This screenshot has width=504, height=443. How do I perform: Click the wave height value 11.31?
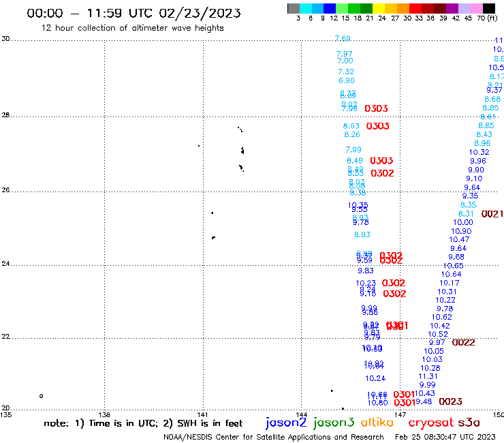click(x=428, y=376)
